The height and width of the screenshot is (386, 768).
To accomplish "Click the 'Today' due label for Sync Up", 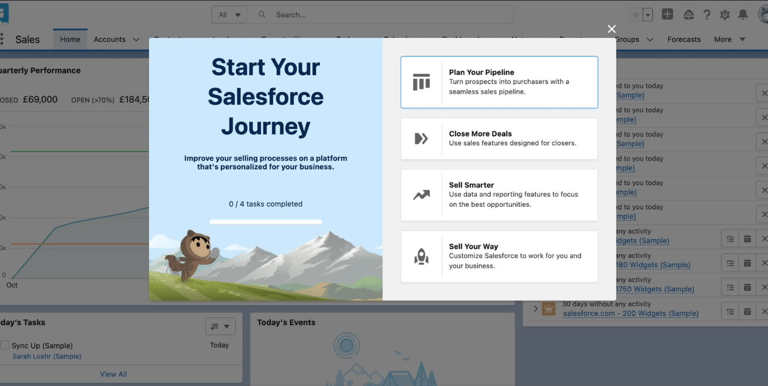I will (x=219, y=345).
